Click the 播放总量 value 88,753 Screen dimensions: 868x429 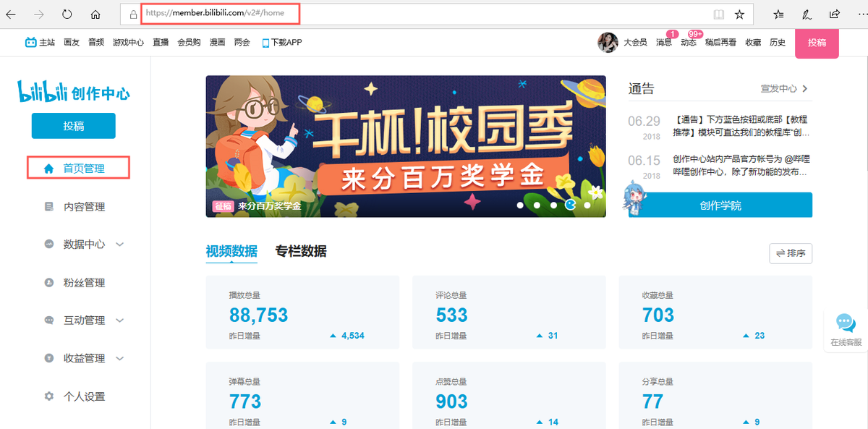click(258, 315)
